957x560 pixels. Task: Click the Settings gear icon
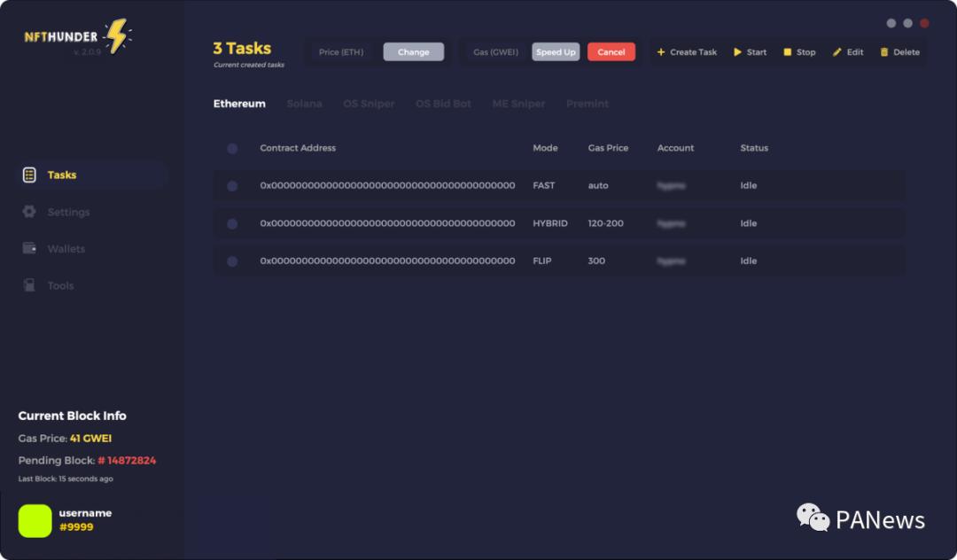coord(29,212)
